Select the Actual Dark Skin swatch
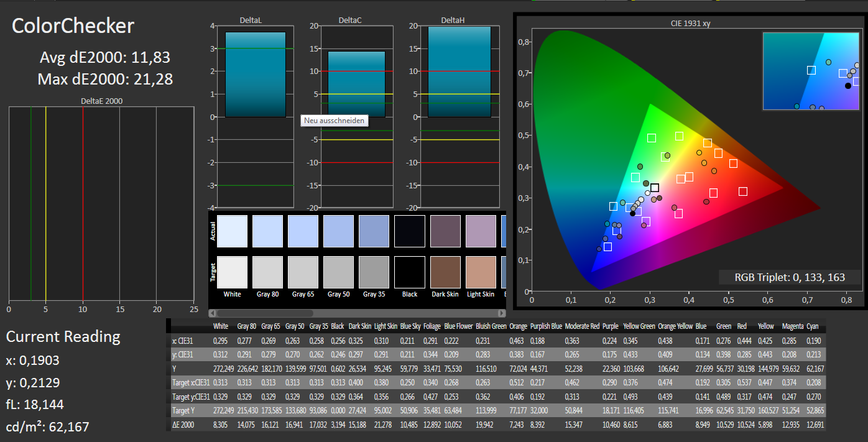This screenshot has width=868, height=442. [445, 231]
